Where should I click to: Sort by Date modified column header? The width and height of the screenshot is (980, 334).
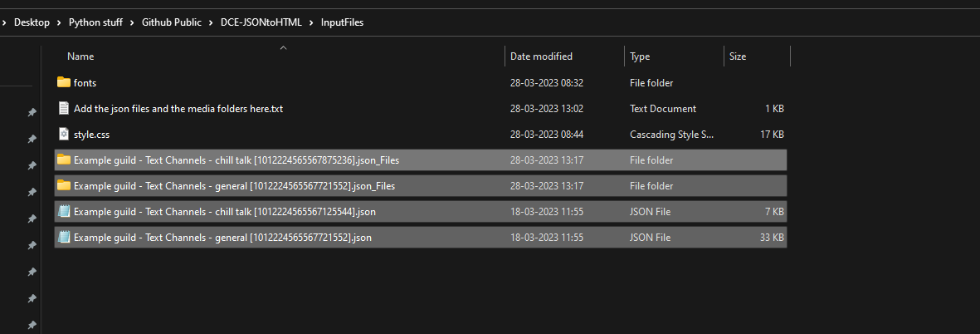click(541, 56)
